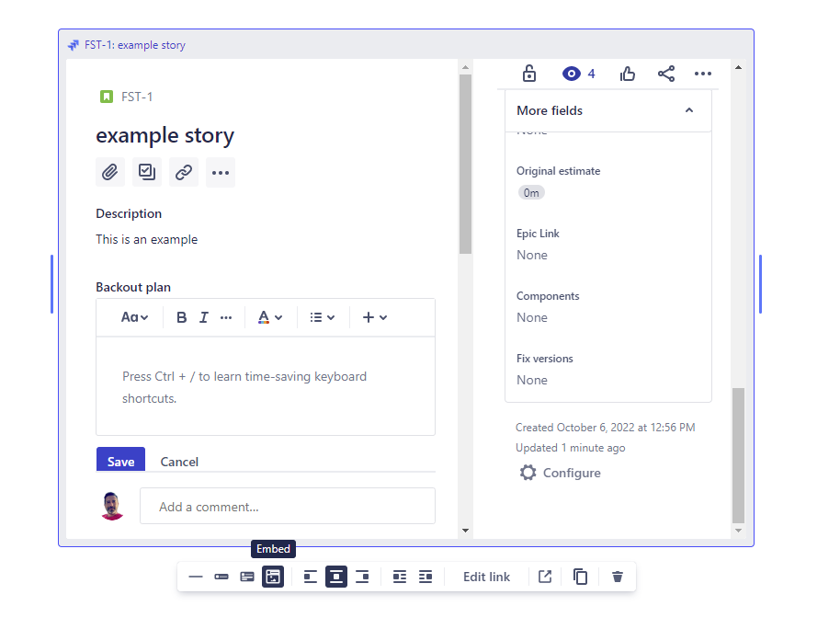Click Edit link in floating toolbar
The image size is (840, 629).
[486, 577]
